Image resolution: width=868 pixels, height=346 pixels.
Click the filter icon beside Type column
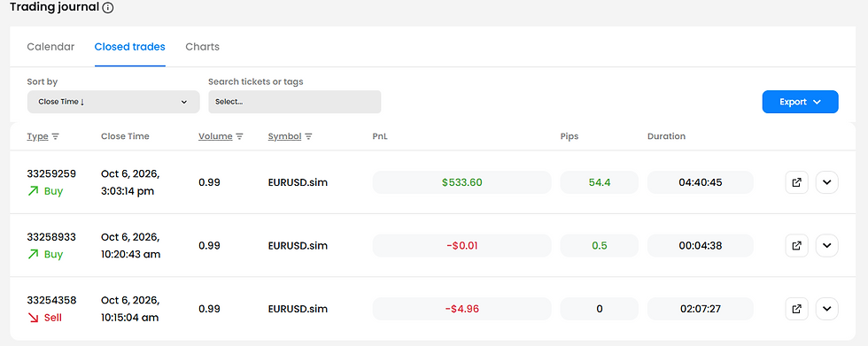(x=55, y=136)
